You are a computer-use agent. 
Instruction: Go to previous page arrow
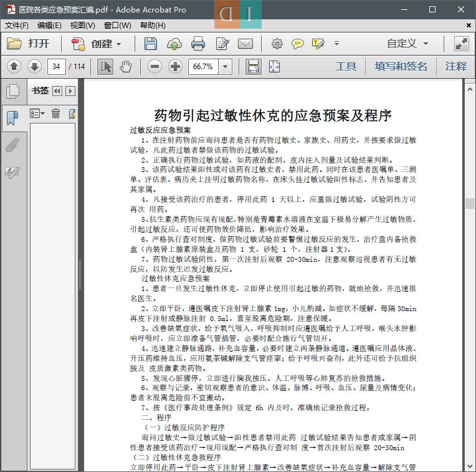(14, 67)
